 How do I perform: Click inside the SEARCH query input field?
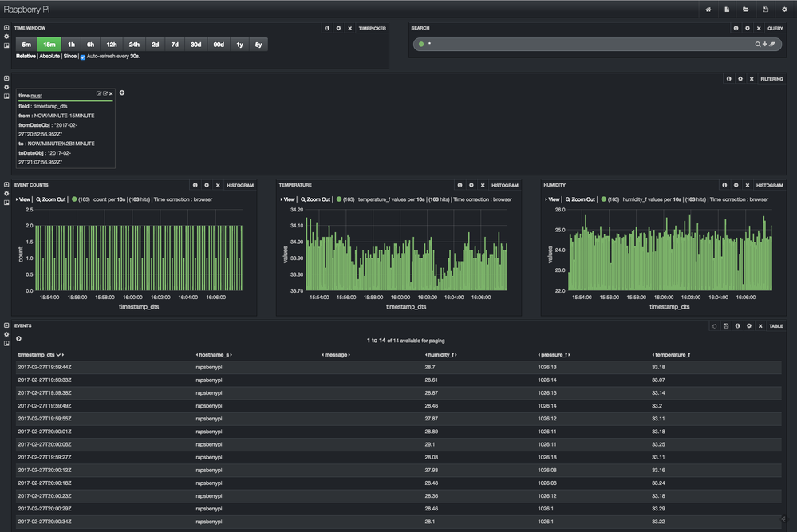[x=558, y=45]
